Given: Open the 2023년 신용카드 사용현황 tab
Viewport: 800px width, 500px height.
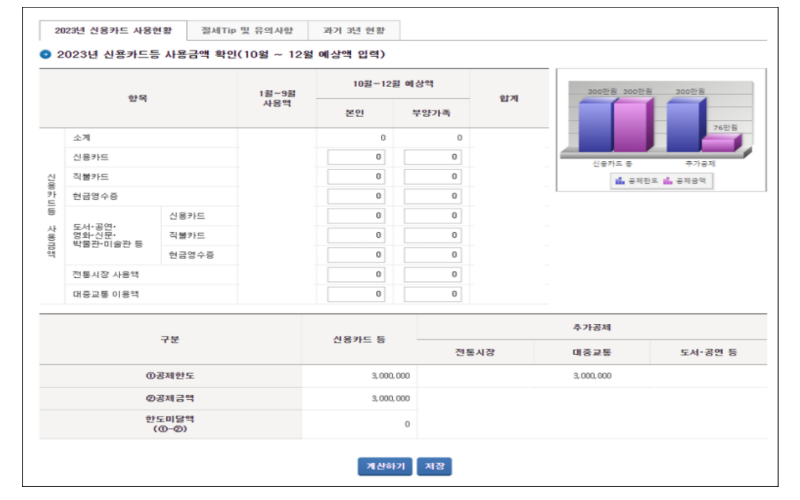Looking at the screenshot, I should (x=113, y=31).
